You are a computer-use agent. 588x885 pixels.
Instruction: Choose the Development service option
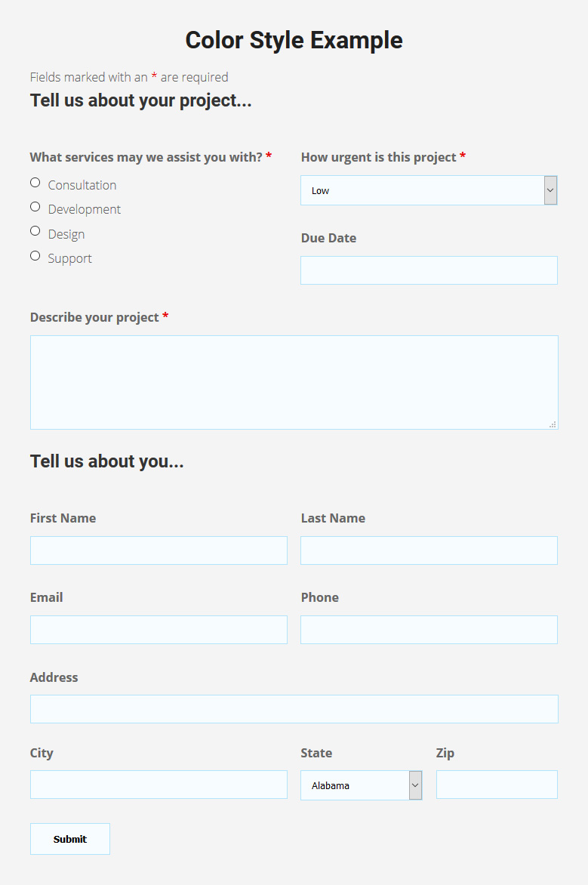pos(35,207)
